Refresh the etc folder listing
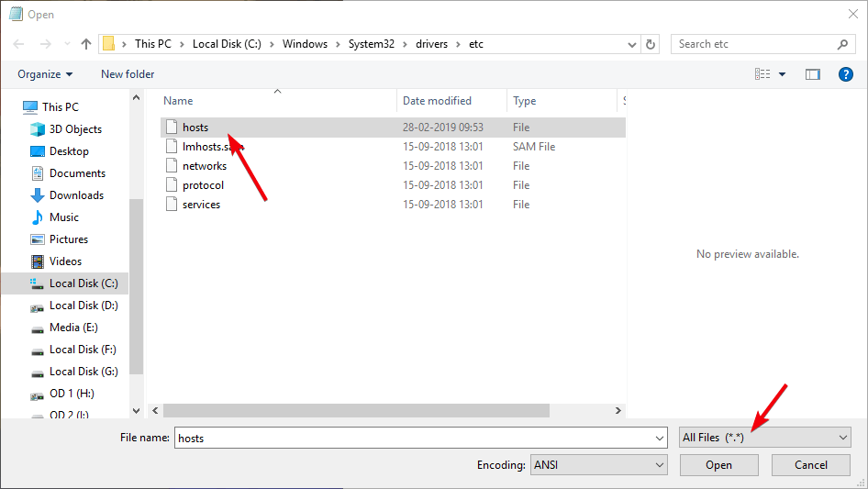 pos(651,44)
